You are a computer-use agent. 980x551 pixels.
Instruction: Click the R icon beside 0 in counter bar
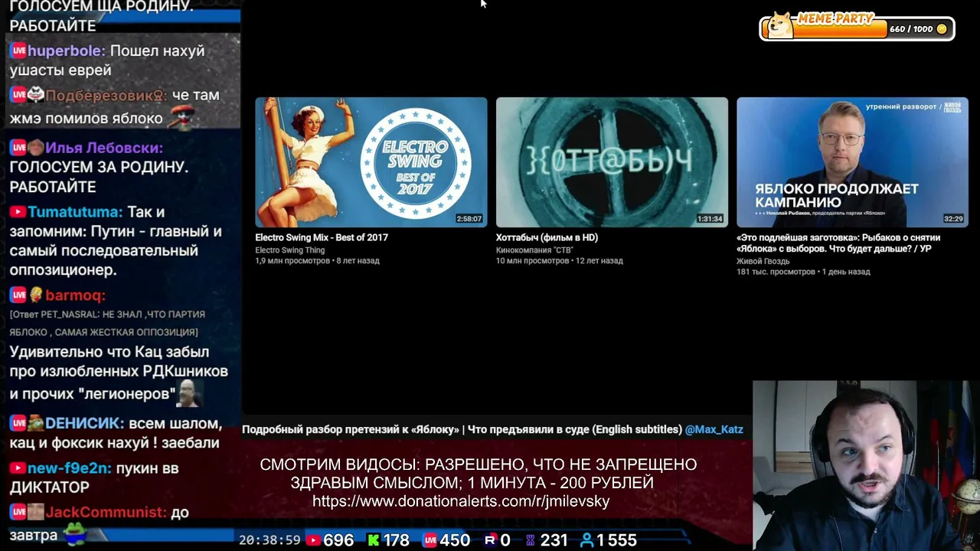click(490, 540)
